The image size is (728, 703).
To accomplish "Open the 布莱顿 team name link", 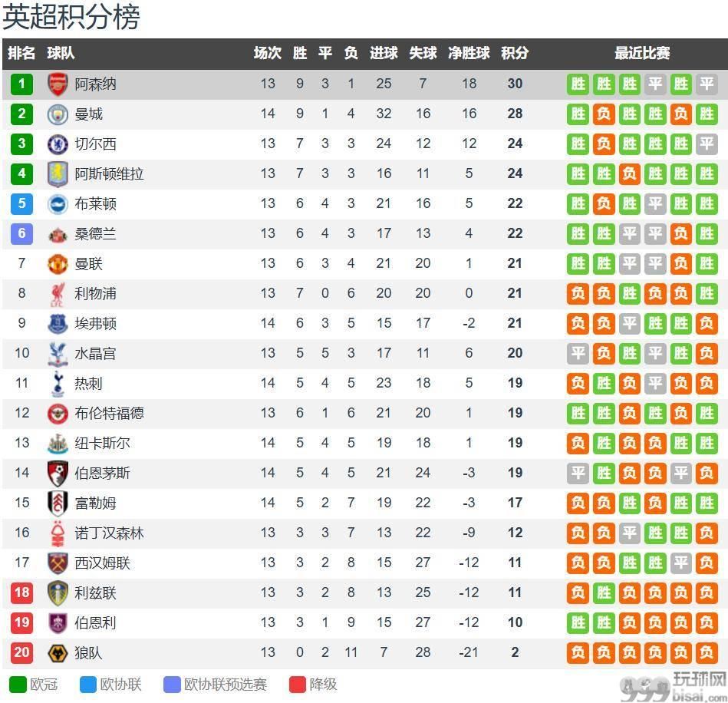I will click(x=95, y=203).
